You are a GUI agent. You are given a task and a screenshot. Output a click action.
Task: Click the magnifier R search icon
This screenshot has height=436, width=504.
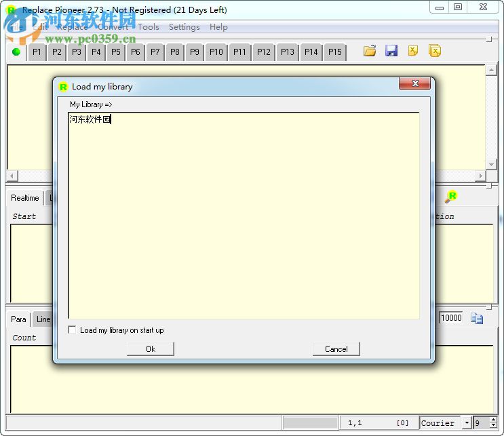pyautogui.click(x=450, y=197)
